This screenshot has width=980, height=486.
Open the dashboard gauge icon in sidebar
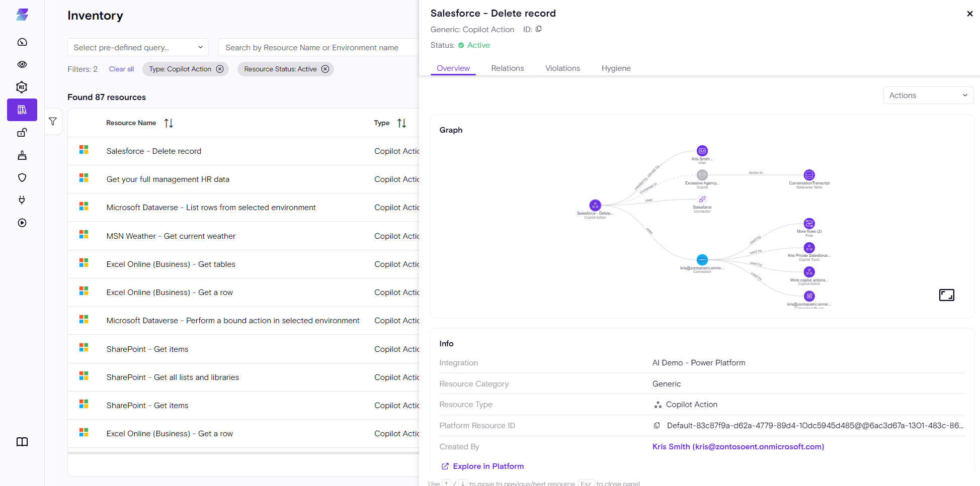click(22, 42)
